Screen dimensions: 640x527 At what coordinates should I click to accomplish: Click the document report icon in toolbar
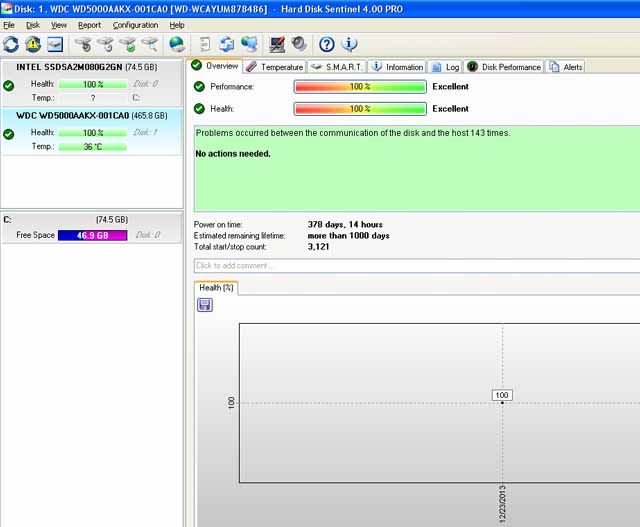coord(205,44)
